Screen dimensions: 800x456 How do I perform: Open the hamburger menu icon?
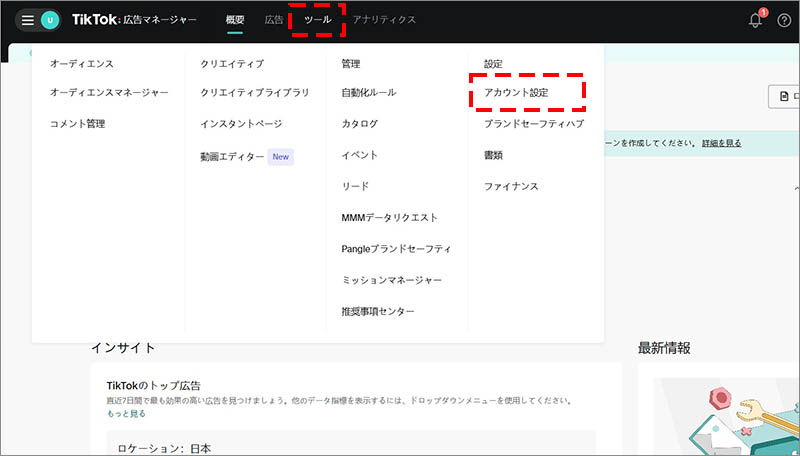(x=28, y=20)
